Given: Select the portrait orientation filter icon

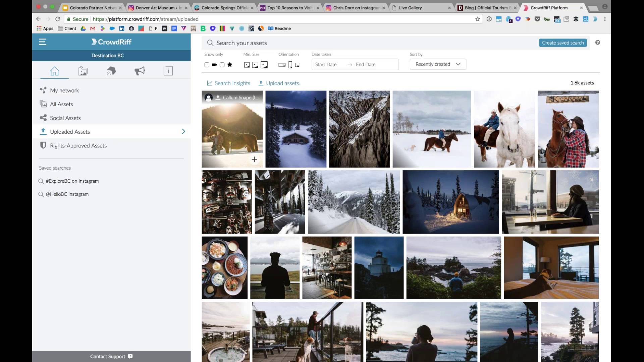Looking at the screenshot, I should click(x=289, y=65).
